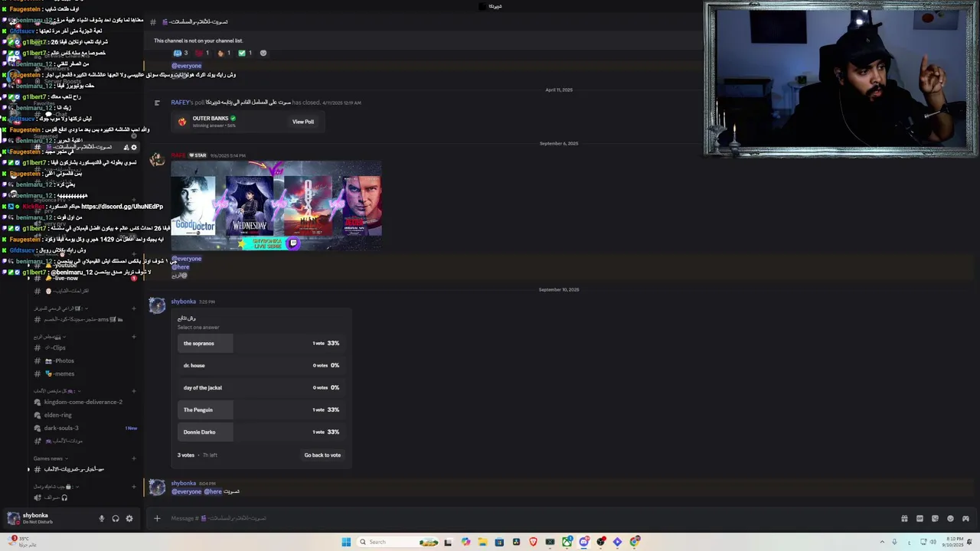
Task: Add channel to 'Games news' category
Action: pyautogui.click(x=134, y=458)
